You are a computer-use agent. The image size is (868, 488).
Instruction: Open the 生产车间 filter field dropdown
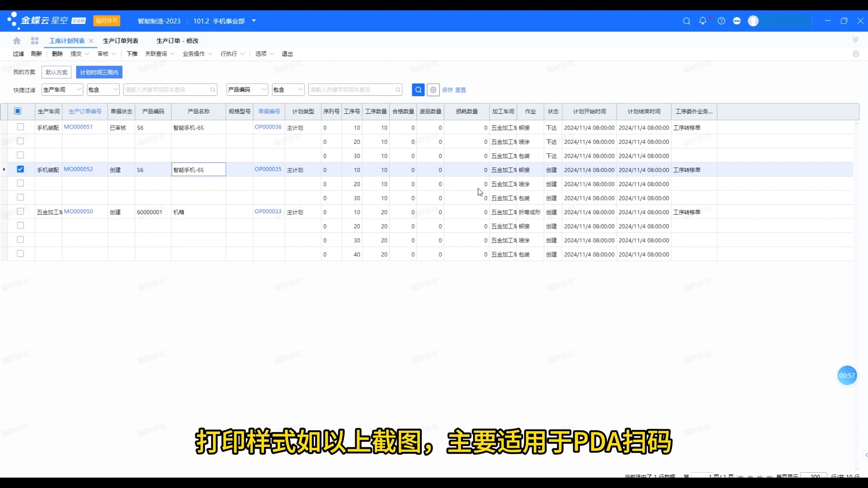62,90
